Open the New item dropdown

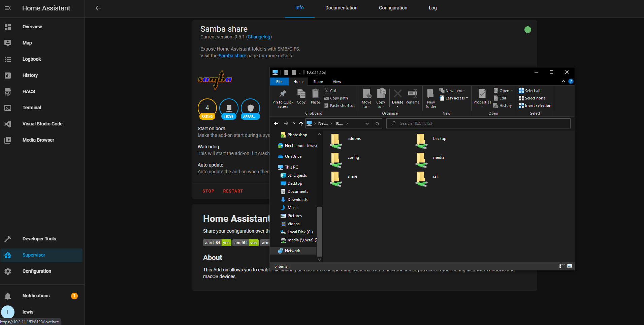coord(452,91)
